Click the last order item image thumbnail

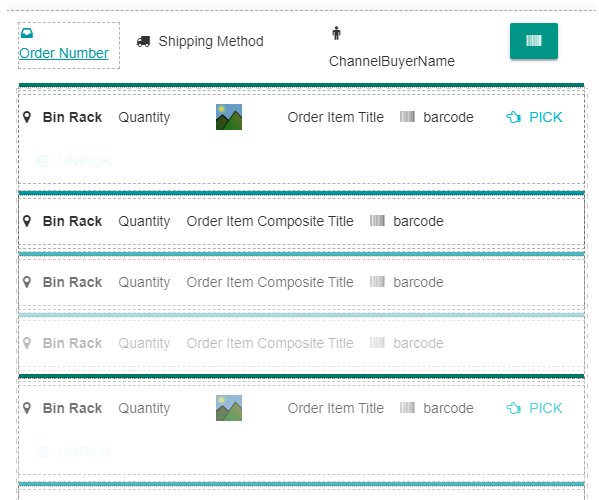click(x=229, y=408)
